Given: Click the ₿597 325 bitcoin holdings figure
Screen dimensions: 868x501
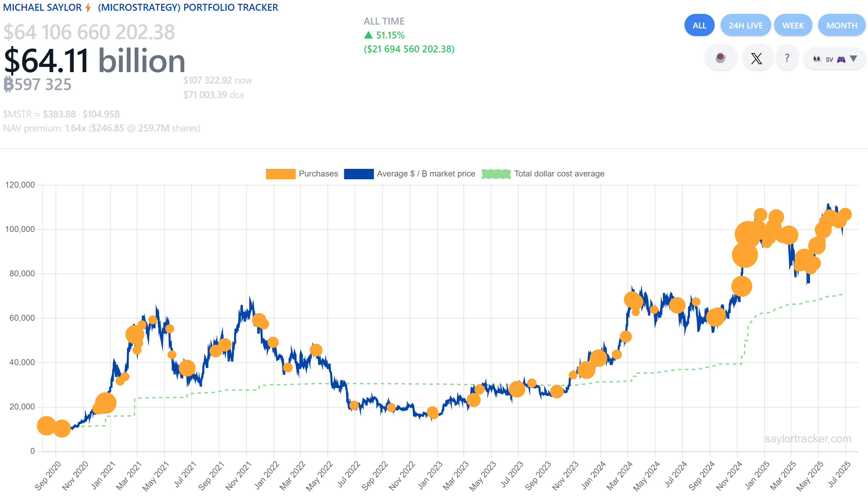Looking at the screenshot, I should point(37,85).
